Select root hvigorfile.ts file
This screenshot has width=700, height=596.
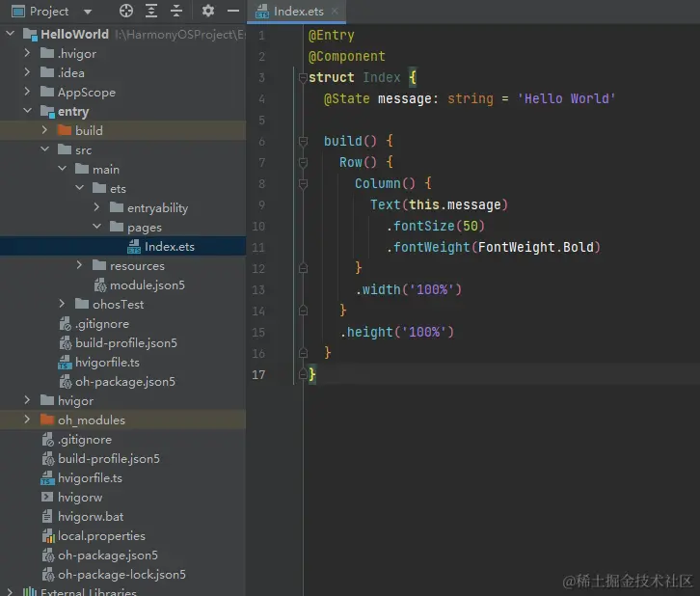(x=90, y=477)
